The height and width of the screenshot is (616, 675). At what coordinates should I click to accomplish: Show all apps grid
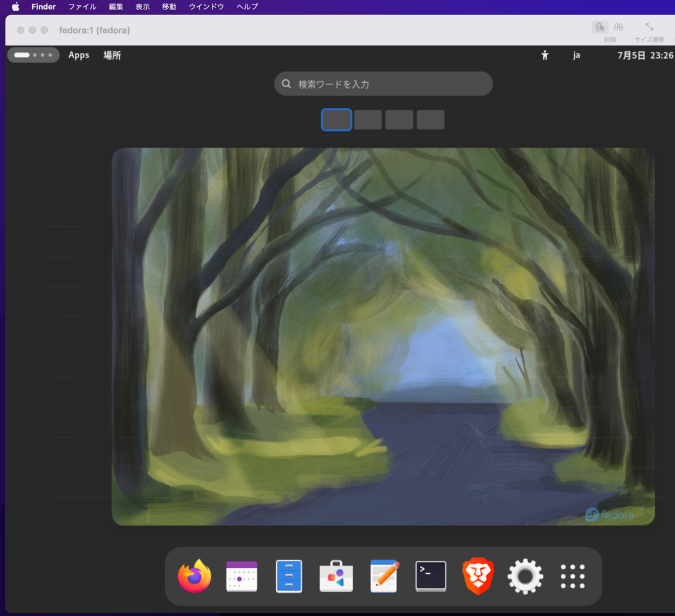[x=573, y=576]
